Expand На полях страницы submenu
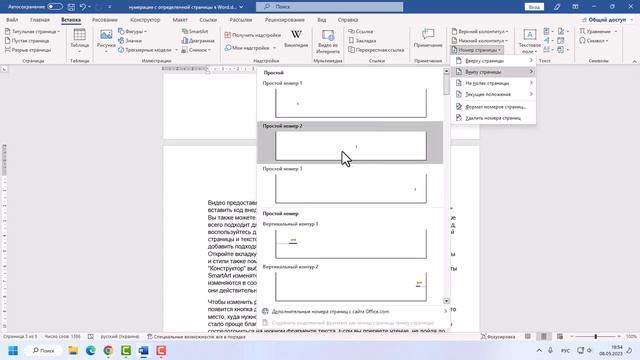The height and width of the screenshot is (360, 640). (x=494, y=83)
